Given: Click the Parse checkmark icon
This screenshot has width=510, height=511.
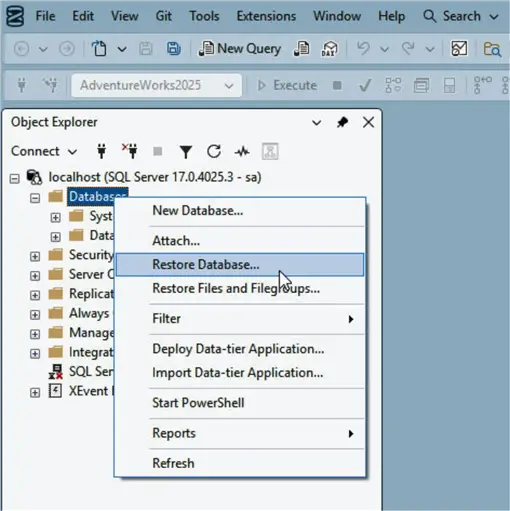Looking at the screenshot, I should click(x=365, y=86).
